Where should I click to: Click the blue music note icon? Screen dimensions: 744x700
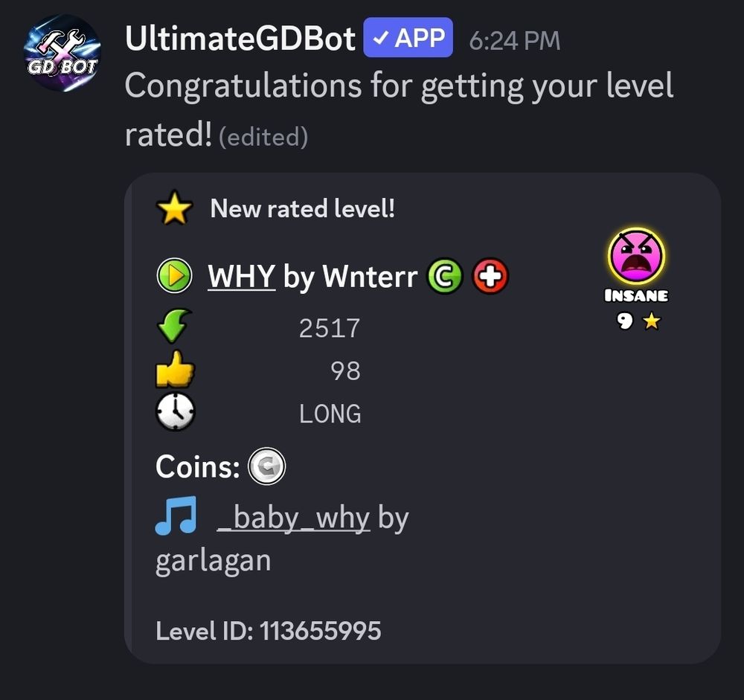[176, 516]
